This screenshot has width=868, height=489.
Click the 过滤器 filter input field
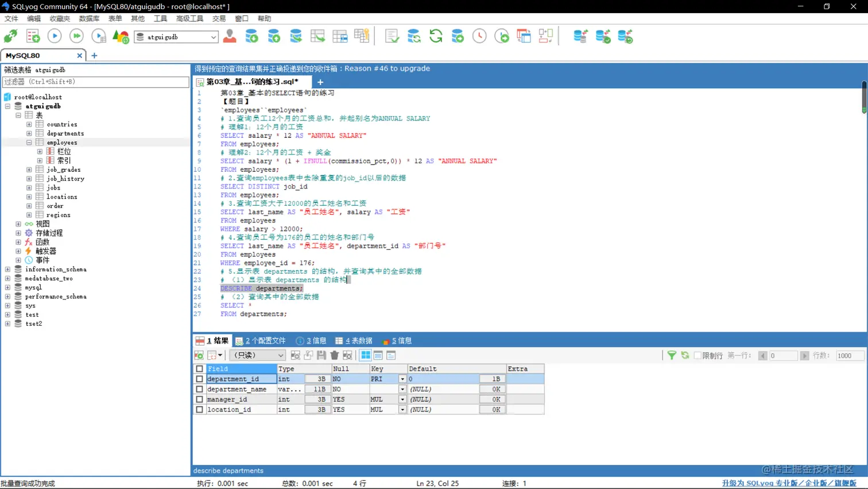click(95, 82)
